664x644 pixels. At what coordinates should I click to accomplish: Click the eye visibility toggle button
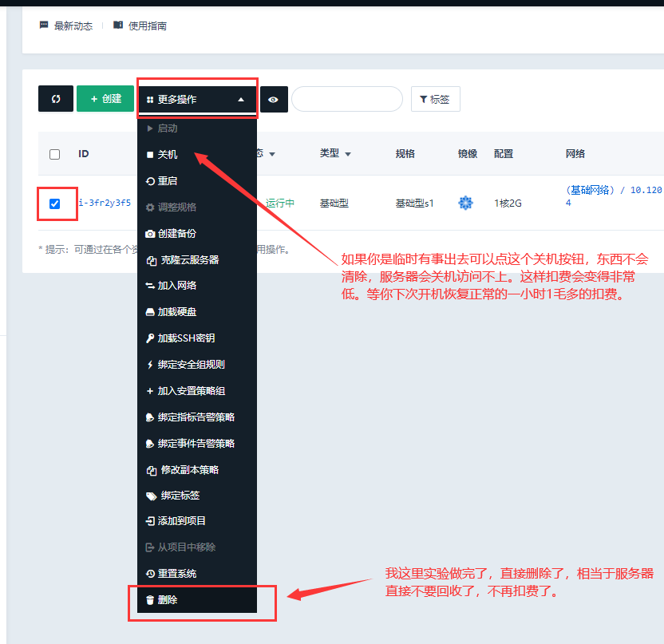tap(274, 99)
